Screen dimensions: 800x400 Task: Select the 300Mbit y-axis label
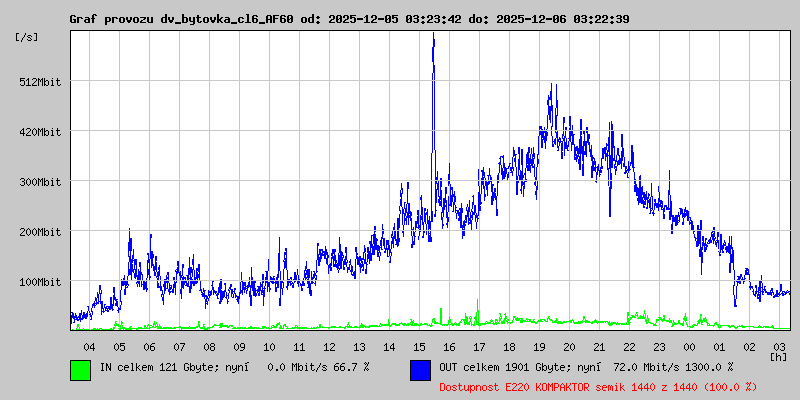[x=40, y=182]
